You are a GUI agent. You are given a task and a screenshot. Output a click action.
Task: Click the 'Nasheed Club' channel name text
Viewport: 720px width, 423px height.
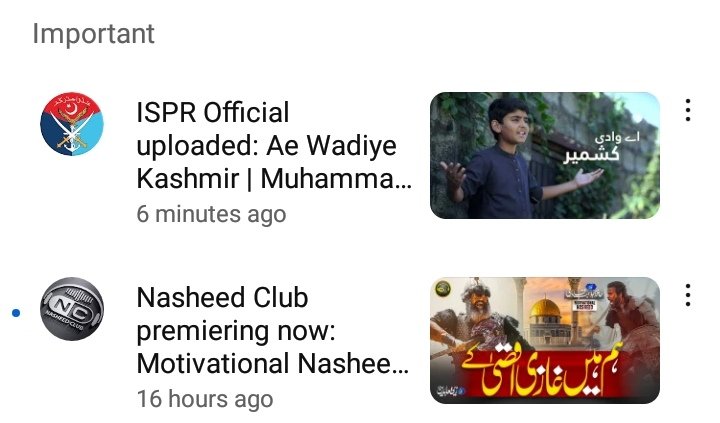click(222, 298)
